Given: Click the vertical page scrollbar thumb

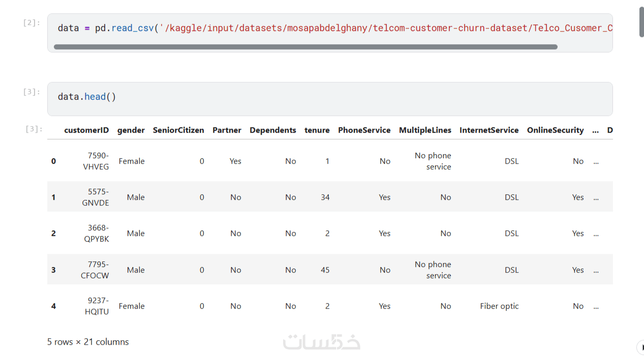Looking at the screenshot, I should click(x=641, y=22).
